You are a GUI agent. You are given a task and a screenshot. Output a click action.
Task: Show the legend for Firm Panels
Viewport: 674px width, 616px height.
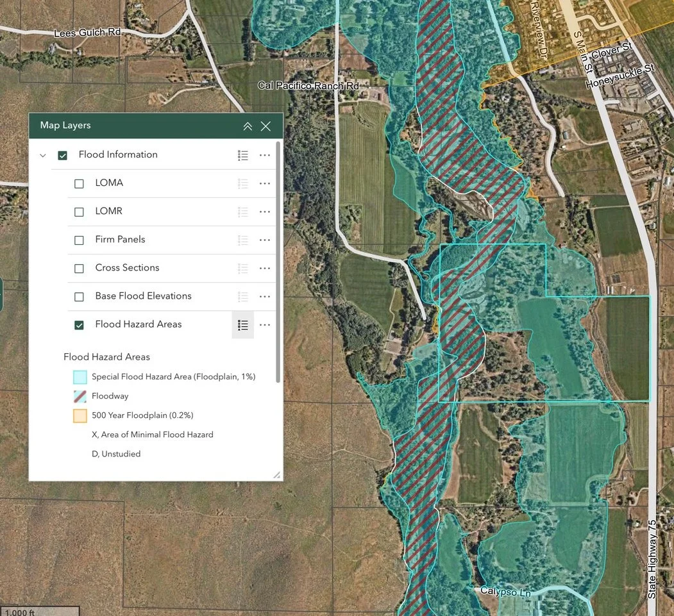[242, 240]
